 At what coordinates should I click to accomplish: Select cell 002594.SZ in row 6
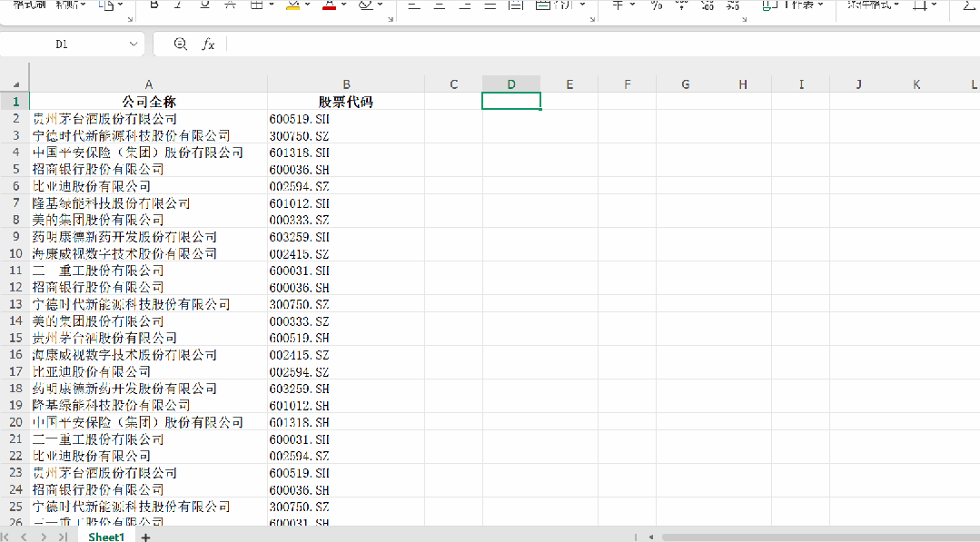346,186
